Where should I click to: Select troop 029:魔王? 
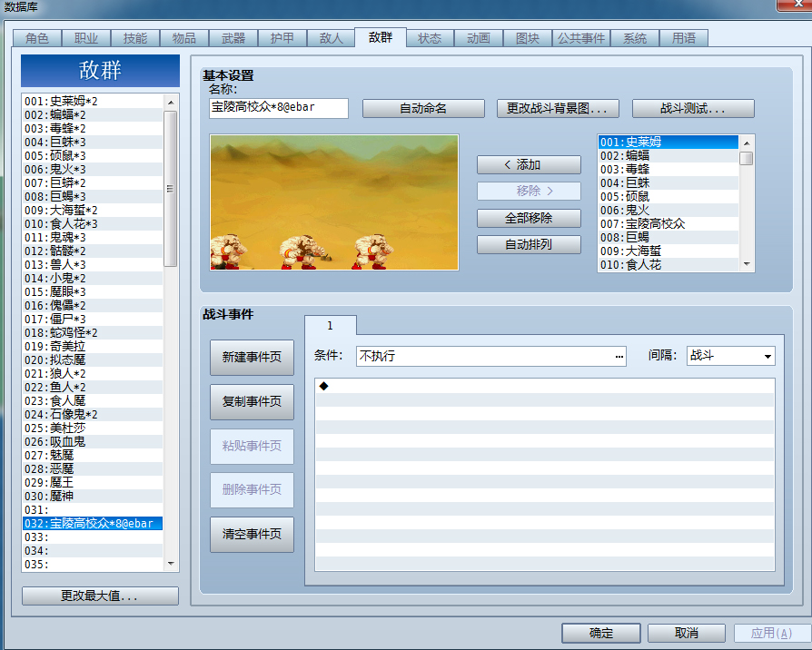[93, 482]
